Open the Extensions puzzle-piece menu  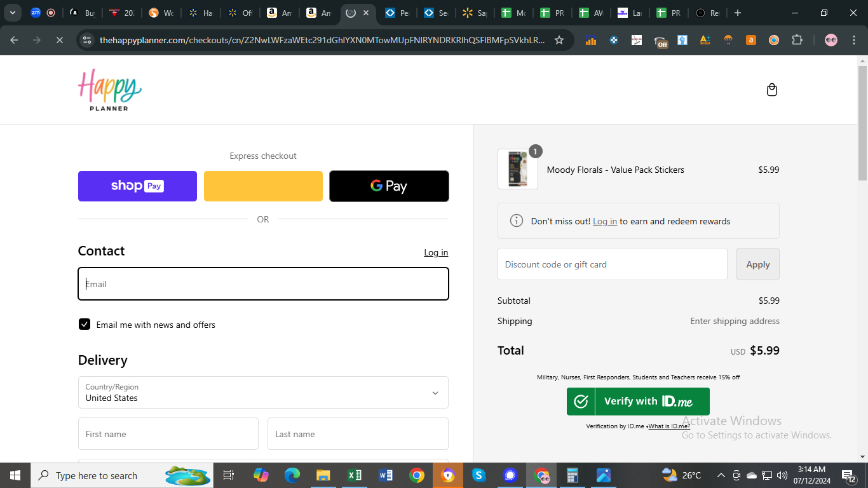point(797,40)
